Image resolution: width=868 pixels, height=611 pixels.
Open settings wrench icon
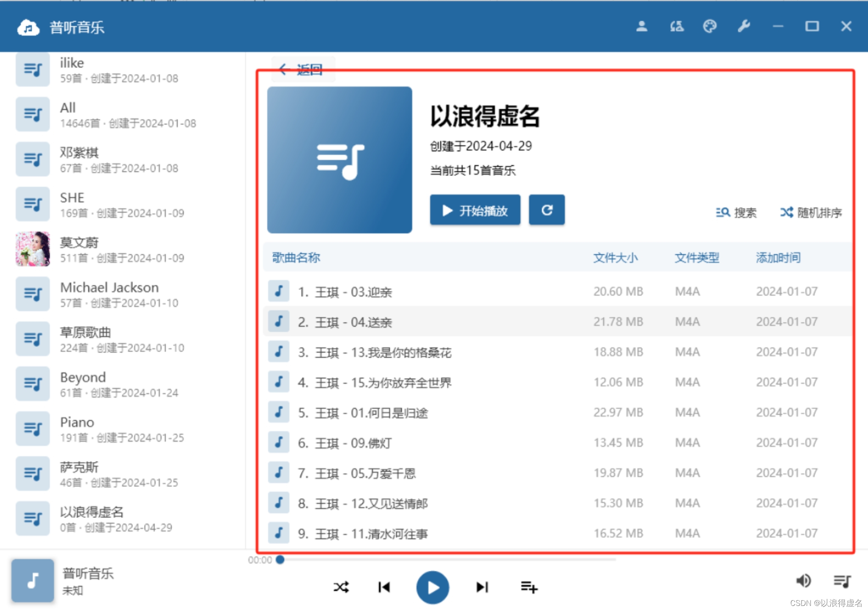[x=744, y=26]
